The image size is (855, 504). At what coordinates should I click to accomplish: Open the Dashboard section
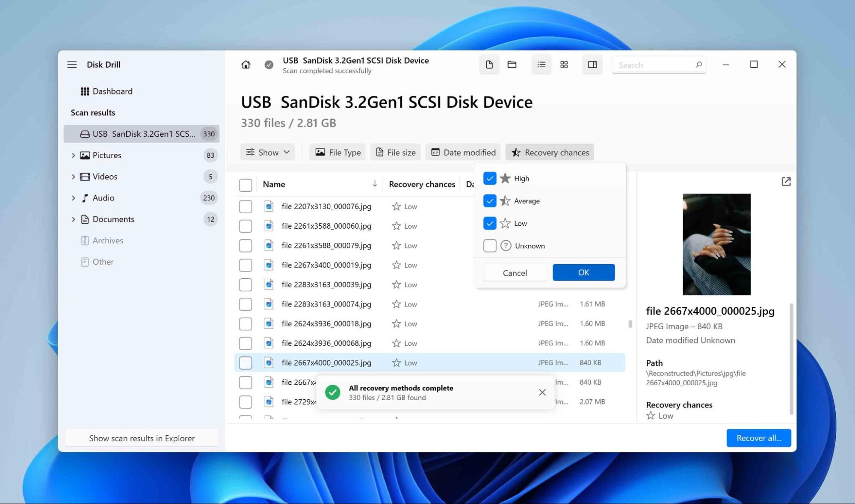(112, 91)
